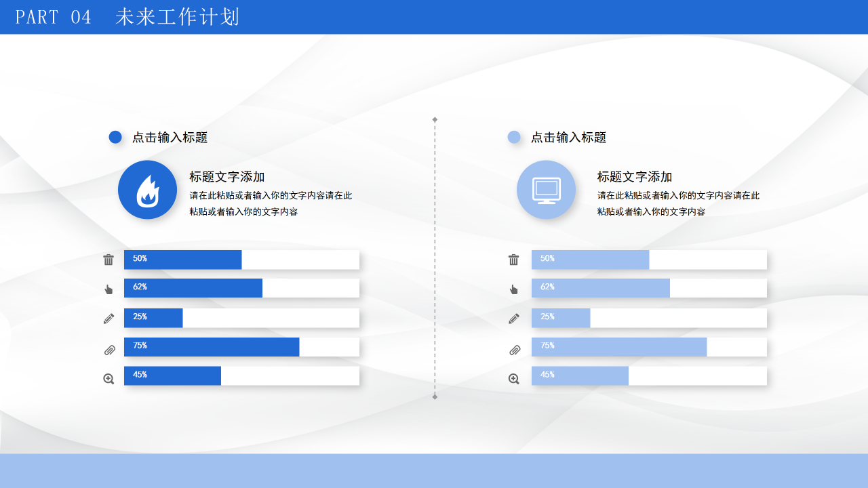Select the trash can icon in the left chart
Screen dimensions: 868x488
point(108,259)
